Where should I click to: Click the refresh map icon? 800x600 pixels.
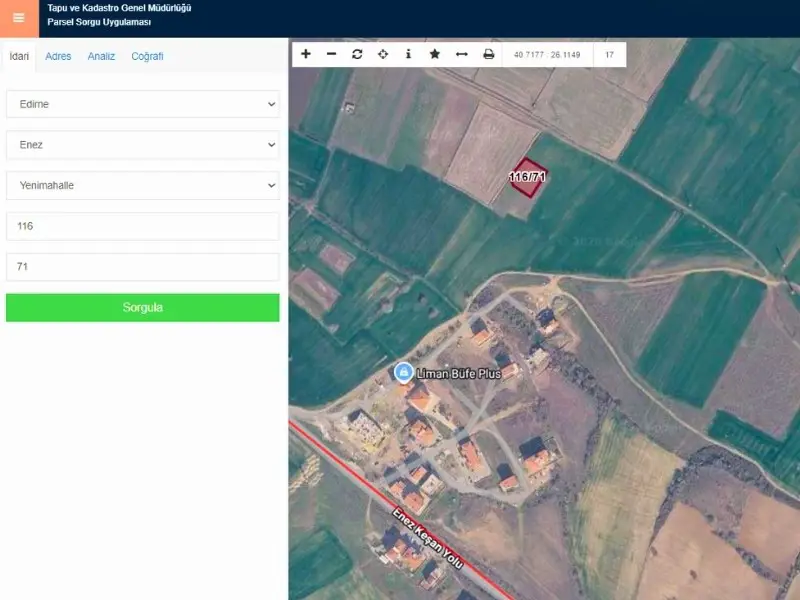(x=357, y=54)
